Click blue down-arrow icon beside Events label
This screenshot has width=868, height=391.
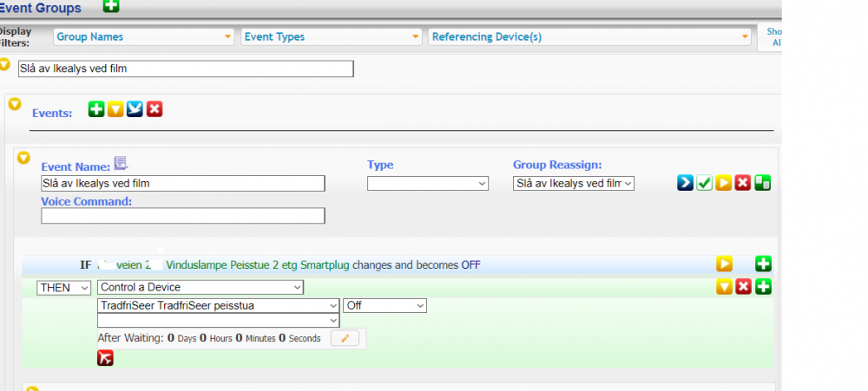tap(135, 109)
